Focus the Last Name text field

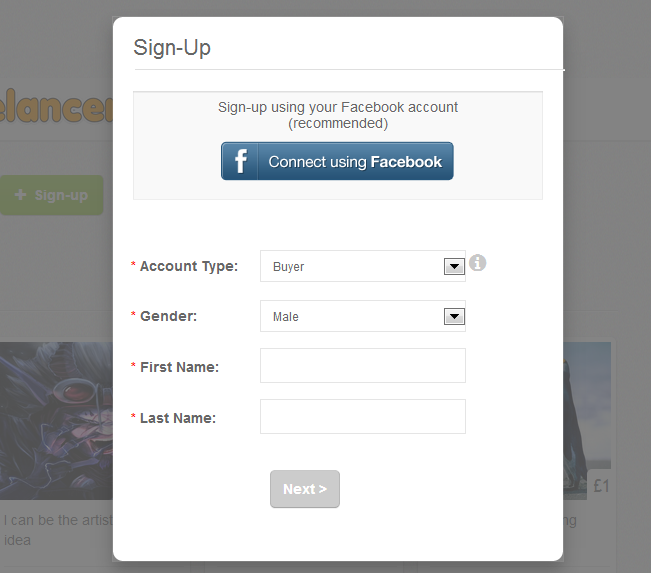click(x=362, y=417)
